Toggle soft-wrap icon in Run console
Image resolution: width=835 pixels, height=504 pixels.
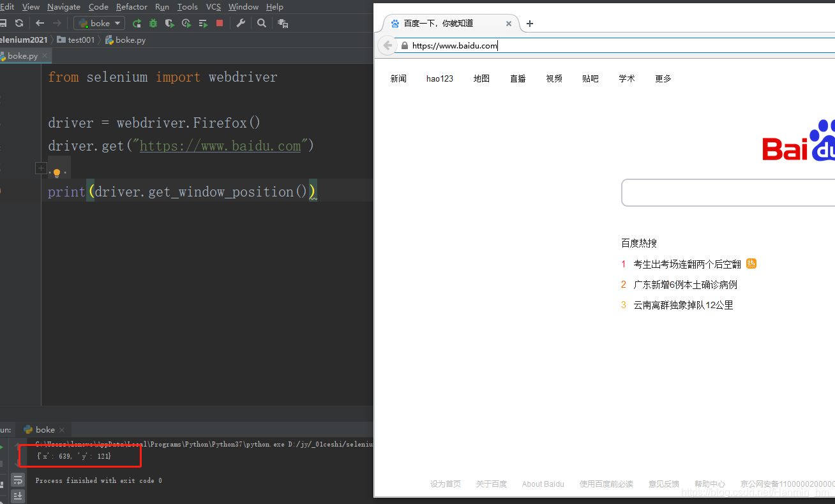pyautogui.click(x=18, y=480)
